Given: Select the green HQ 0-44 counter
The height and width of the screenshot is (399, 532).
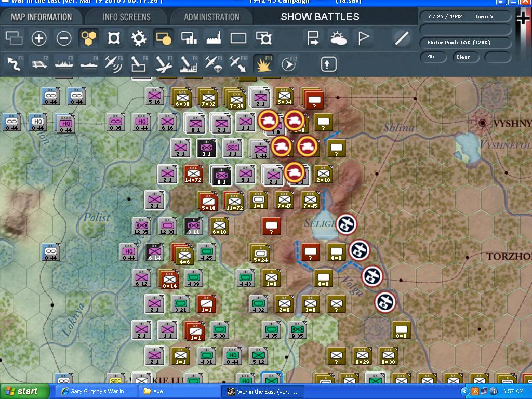Looking at the screenshot, I should point(232,356).
